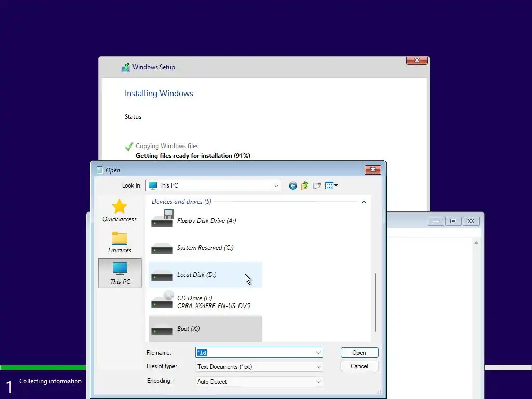The width and height of the screenshot is (532, 399).
Task: Go up one level with folder arrow icon
Action: pyautogui.click(x=304, y=185)
